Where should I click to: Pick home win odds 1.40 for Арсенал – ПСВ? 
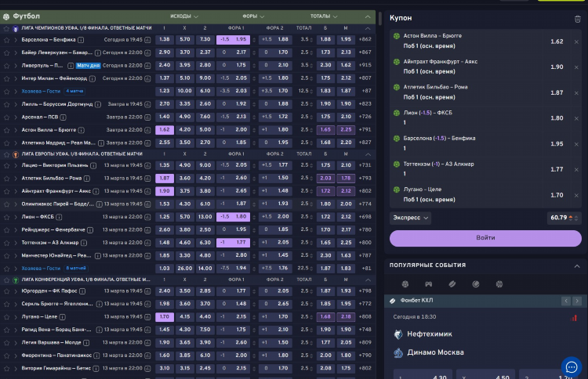pyautogui.click(x=165, y=117)
